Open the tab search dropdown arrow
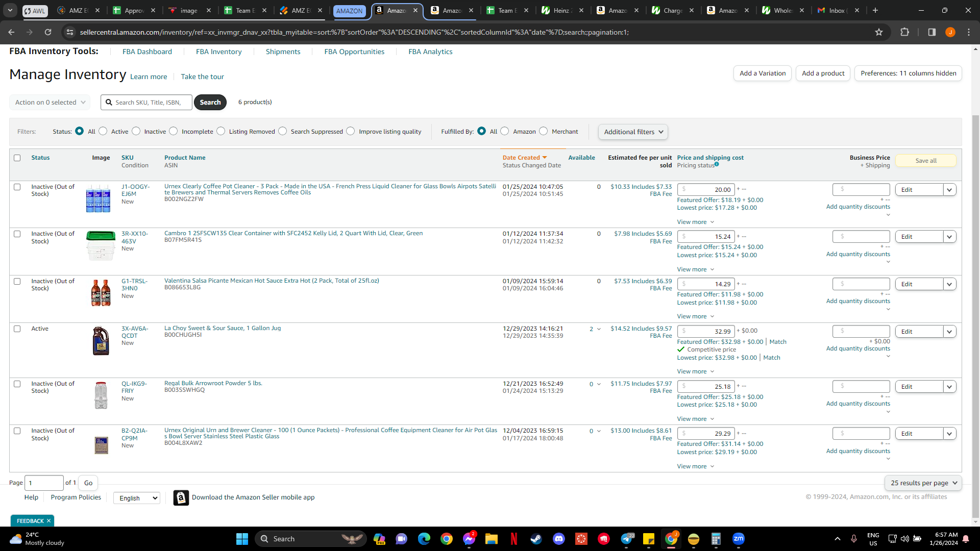The width and height of the screenshot is (980, 551). (10, 10)
